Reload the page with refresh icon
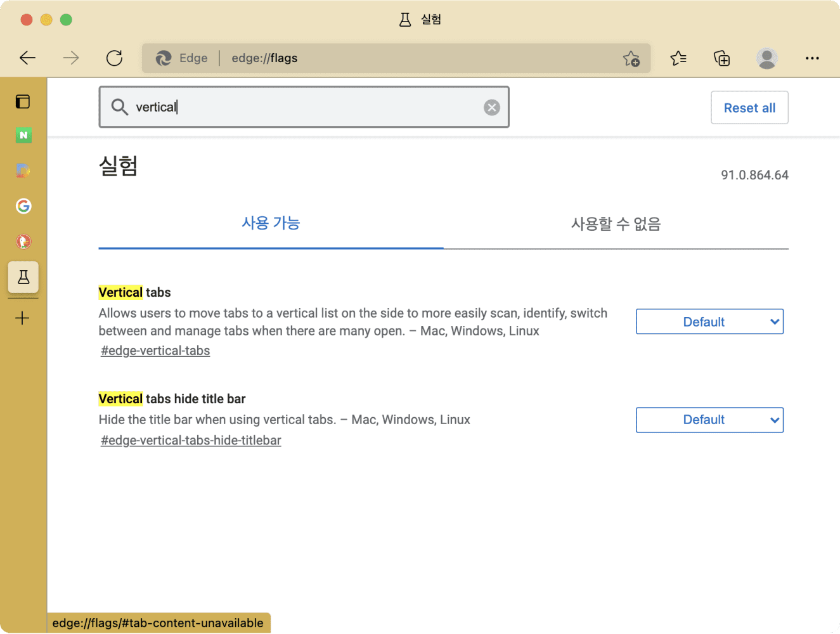Viewport: 840px width, 634px height. [115, 58]
